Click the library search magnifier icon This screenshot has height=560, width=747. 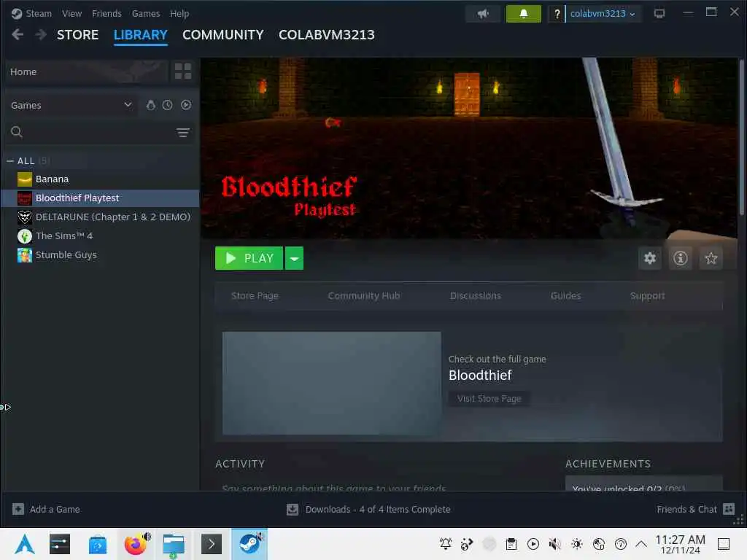(x=17, y=132)
